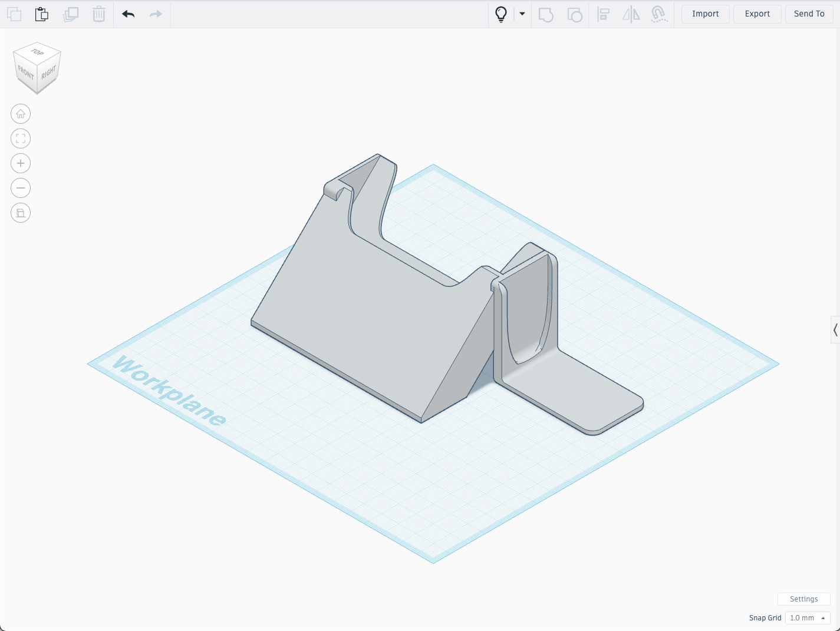Open the visibility options dropdown arrow
Image resolution: width=840 pixels, height=631 pixels.
tap(522, 14)
